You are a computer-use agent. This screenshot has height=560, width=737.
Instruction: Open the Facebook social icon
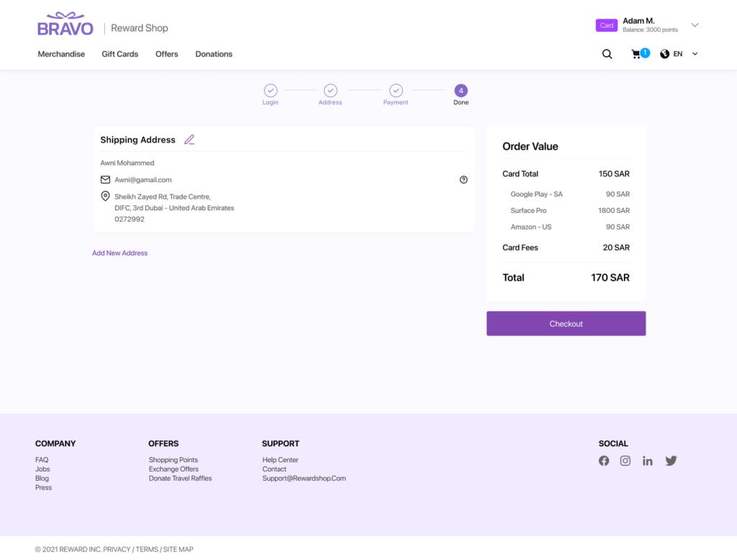604,461
